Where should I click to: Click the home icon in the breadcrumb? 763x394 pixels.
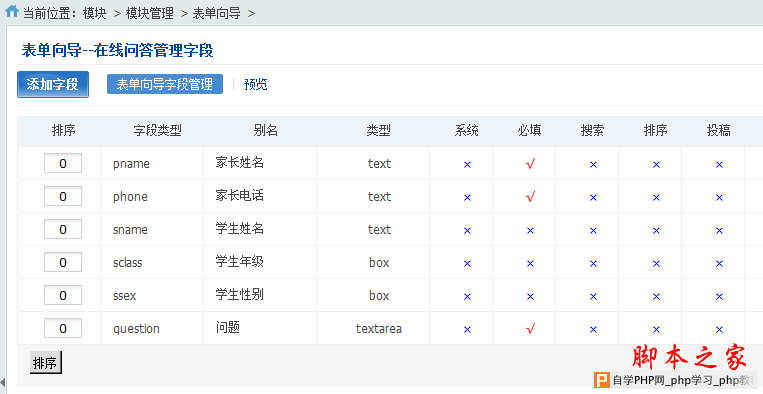12,11
